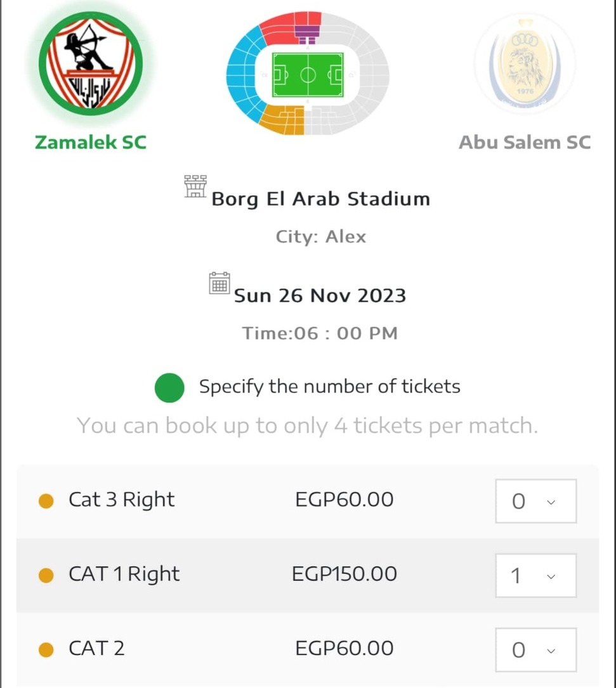This screenshot has height=688, width=616.
Task: Click the EGP150.00 price for CAT 1 Right
Action: [344, 574]
